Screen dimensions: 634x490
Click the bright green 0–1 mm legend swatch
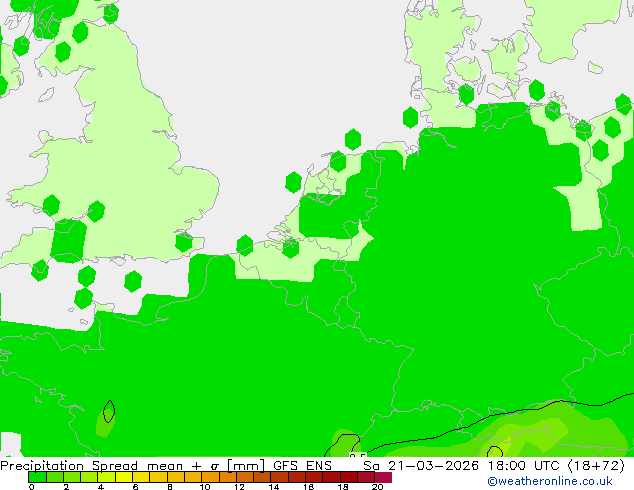coord(37,477)
